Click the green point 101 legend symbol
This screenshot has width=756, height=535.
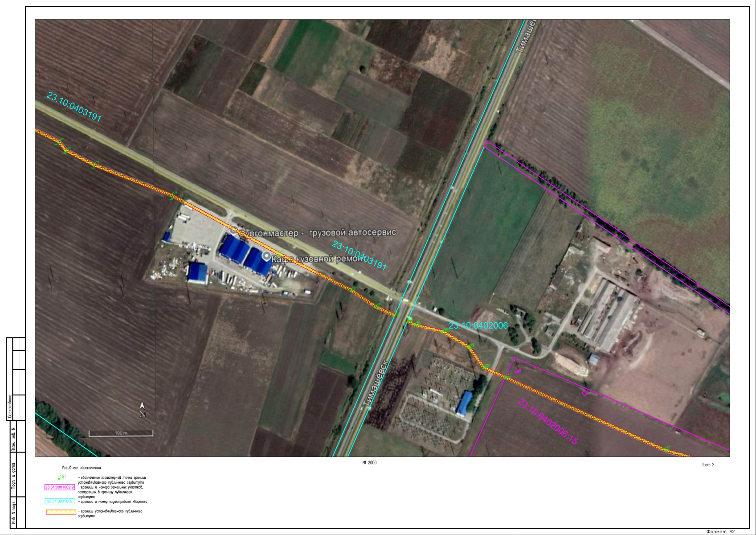[59, 478]
